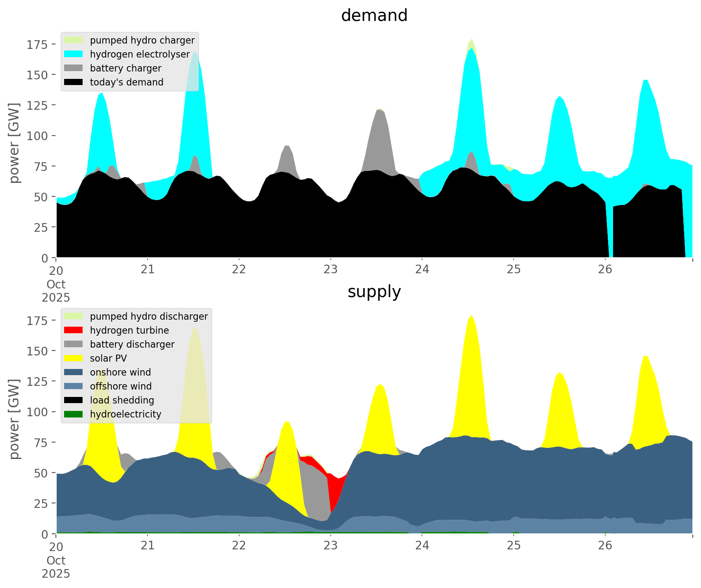Click the pumped hydro charger legend swatch
701x588 pixels.
(74, 40)
